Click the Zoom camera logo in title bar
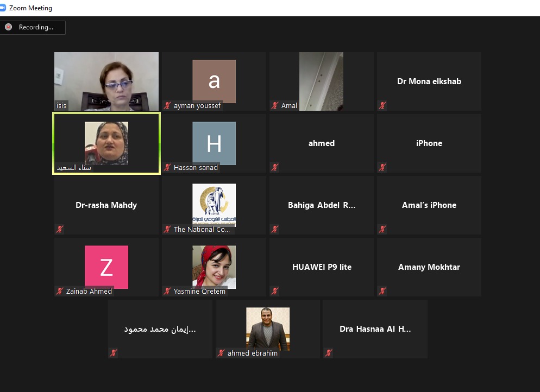540x392 pixels. point(2,8)
